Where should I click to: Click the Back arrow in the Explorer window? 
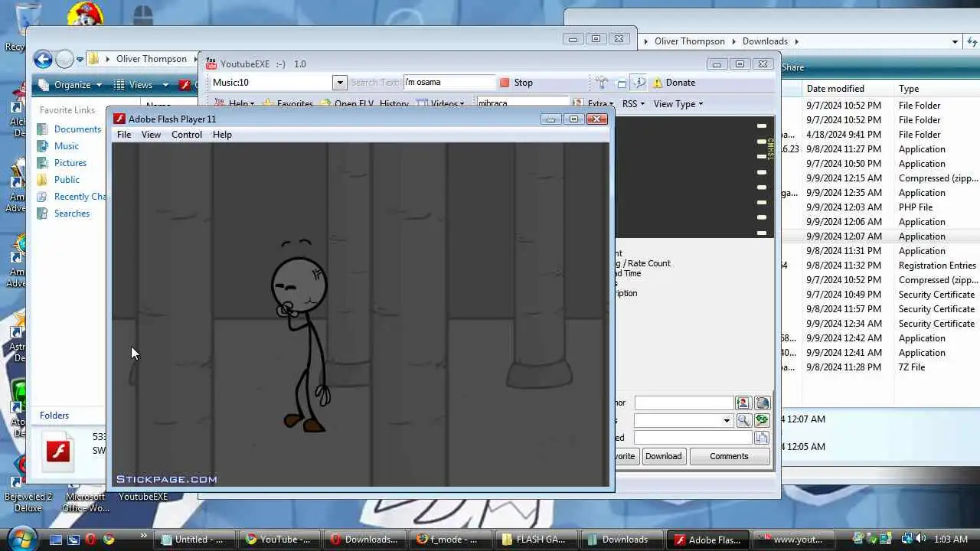[x=43, y=59]
